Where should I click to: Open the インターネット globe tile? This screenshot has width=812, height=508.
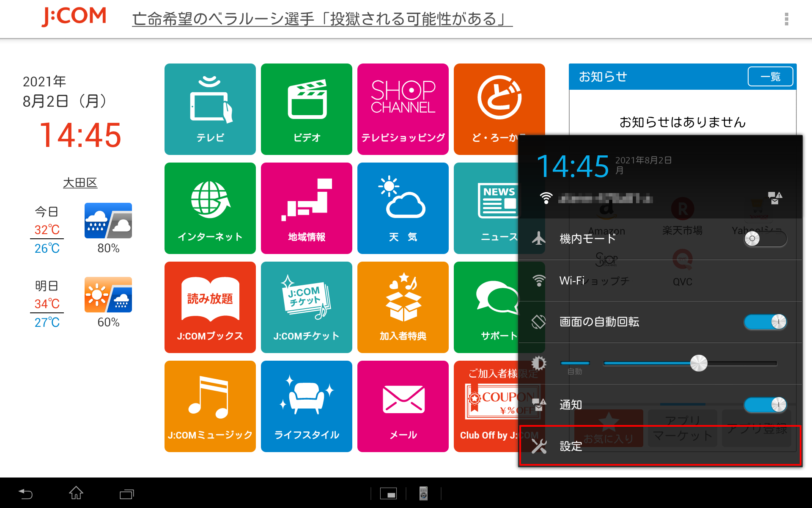click(210, 208)
